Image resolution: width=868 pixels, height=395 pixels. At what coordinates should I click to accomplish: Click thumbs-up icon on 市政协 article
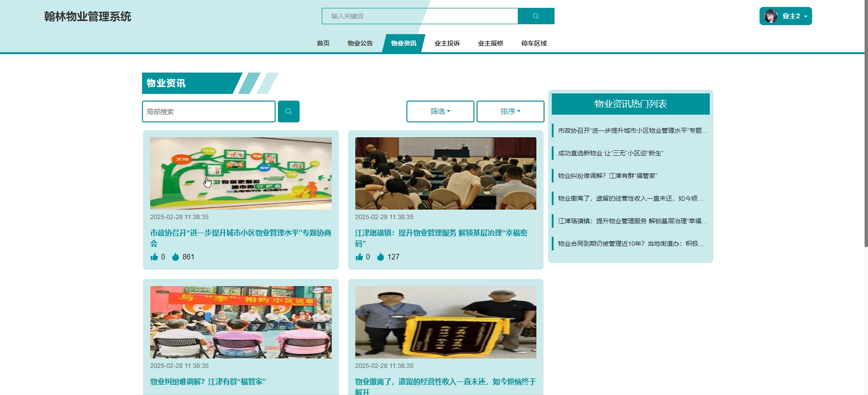[x=154, y=257]
